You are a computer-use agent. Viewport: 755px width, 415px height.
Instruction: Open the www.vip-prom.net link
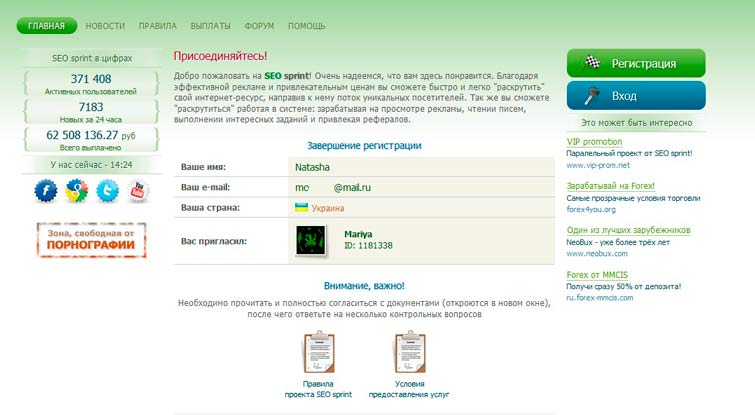(x=598, y=165)
